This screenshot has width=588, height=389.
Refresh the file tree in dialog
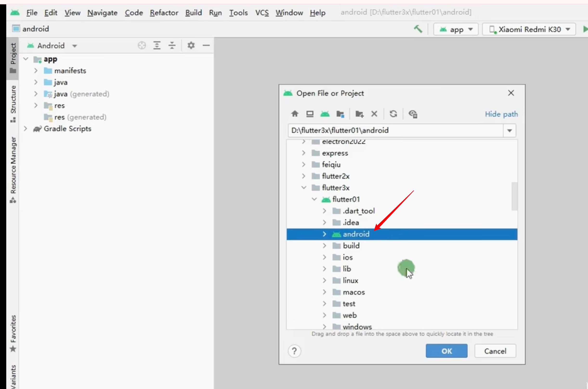click(393, 114)
